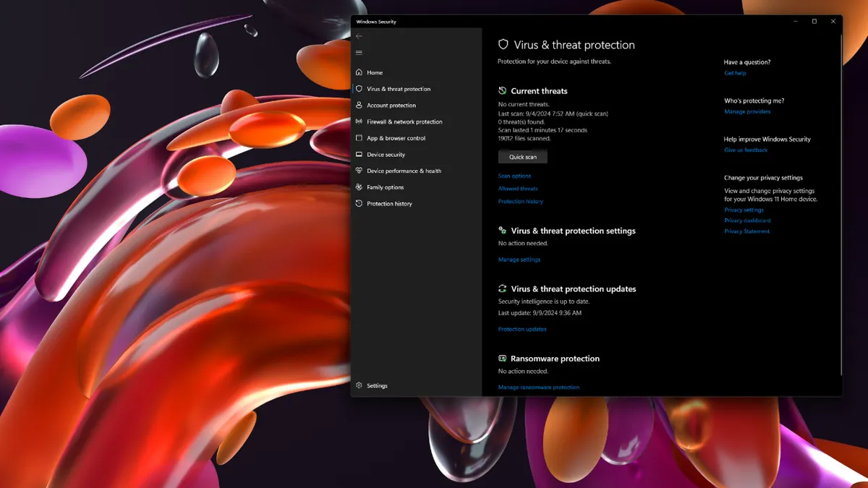Click the shield icon for Virus & threat protection
This screenshot has height=488, width=868.
(x=359, y=89)
